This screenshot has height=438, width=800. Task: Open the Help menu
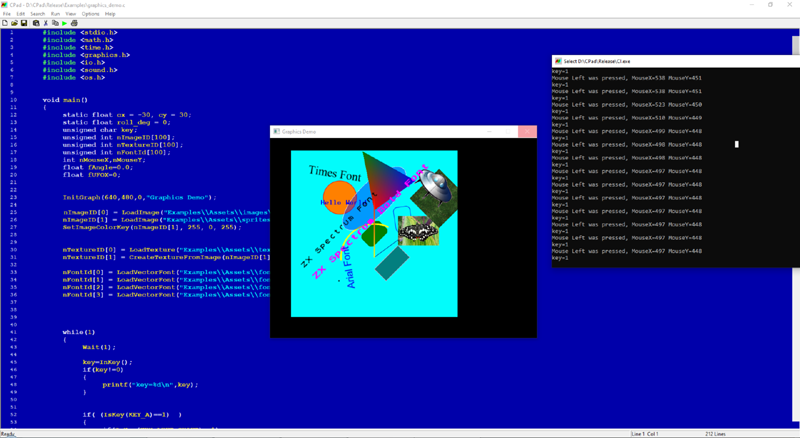coord(110,14)
